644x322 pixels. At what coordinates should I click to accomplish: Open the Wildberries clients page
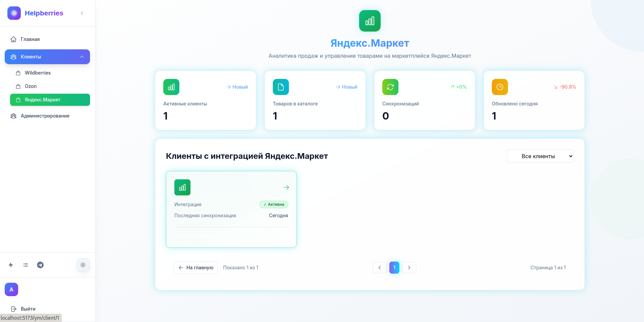[x=50, y=73]
